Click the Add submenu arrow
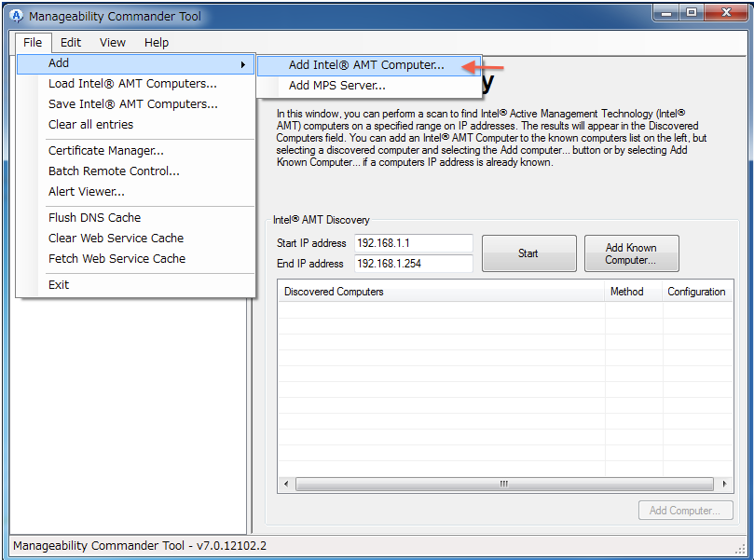Image resolution: width=754 pixels, height=560 pixels. (243, 64)
